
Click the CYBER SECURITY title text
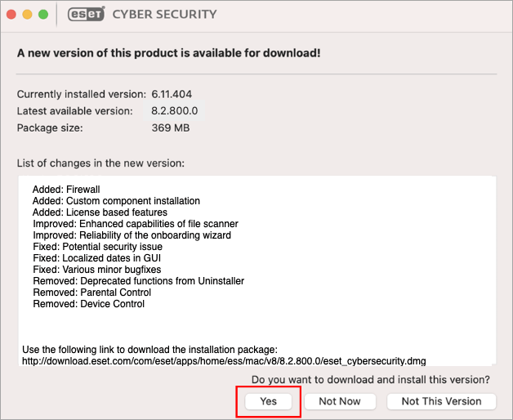click(164, 15)
